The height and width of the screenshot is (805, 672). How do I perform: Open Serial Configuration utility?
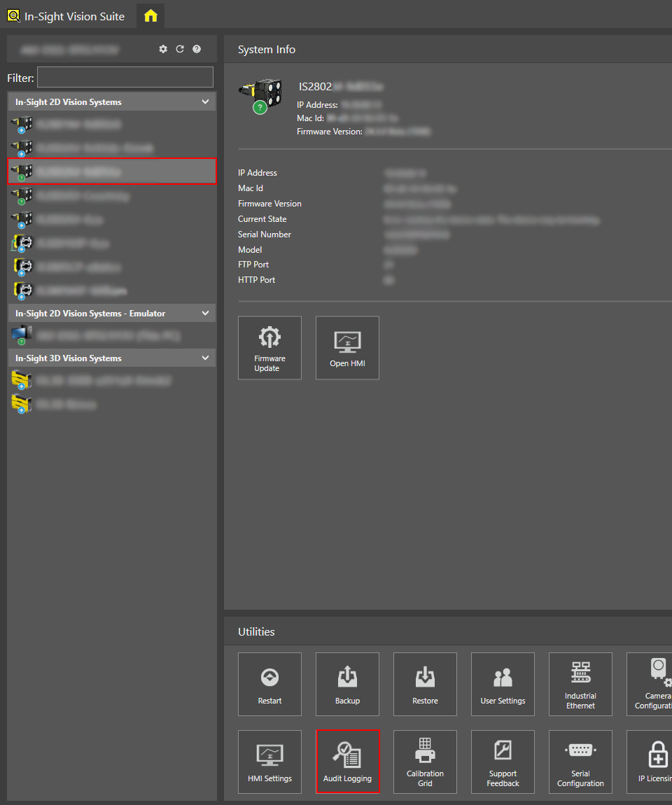[x=580, y=762]
